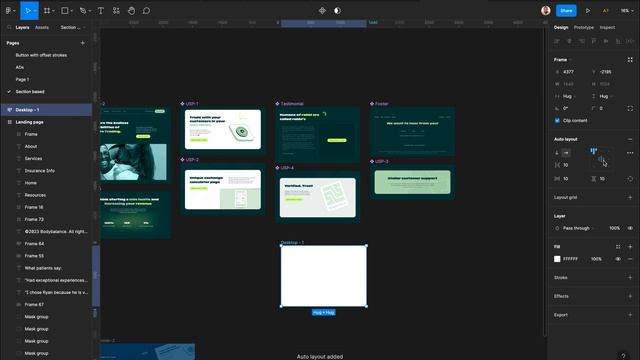Set auto layout direction to horizontal
640x360 pixels.
tap(566, 153)
